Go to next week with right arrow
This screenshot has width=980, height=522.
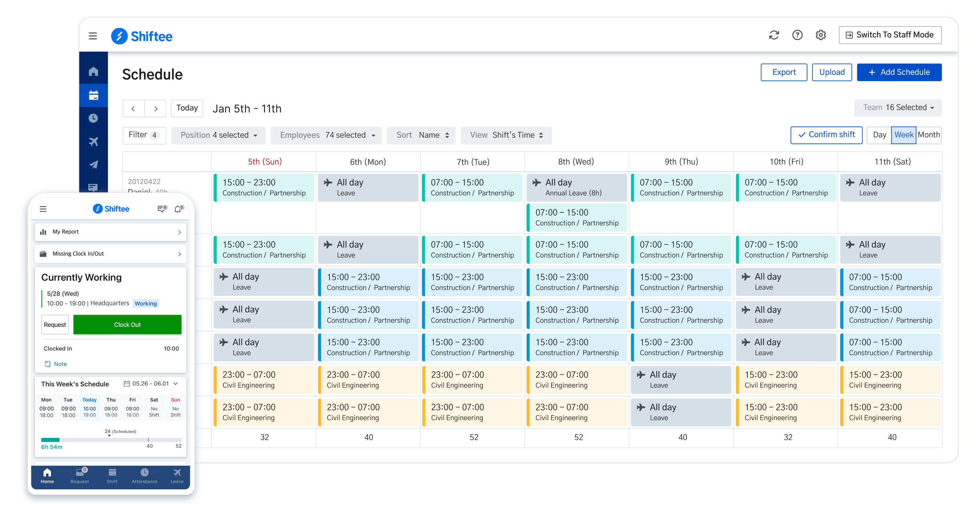click(156, 108)
